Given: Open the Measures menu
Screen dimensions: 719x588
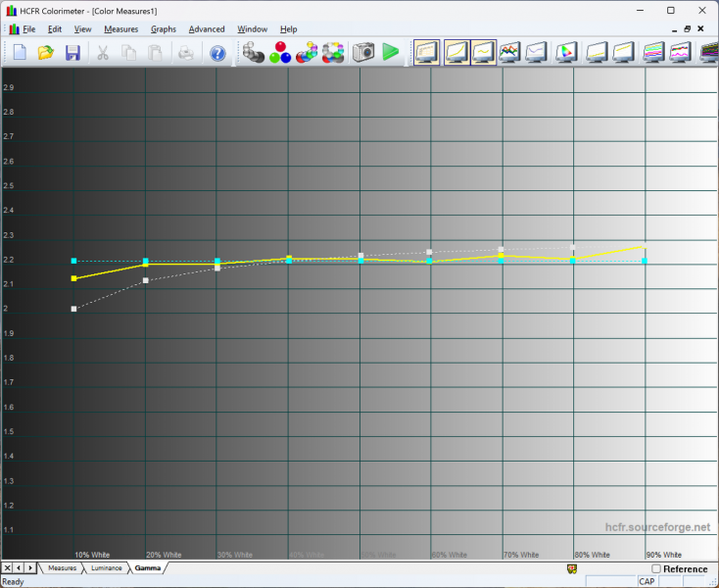Looking at the screenshot, I should pyautogui.click(x=120, y=29).
